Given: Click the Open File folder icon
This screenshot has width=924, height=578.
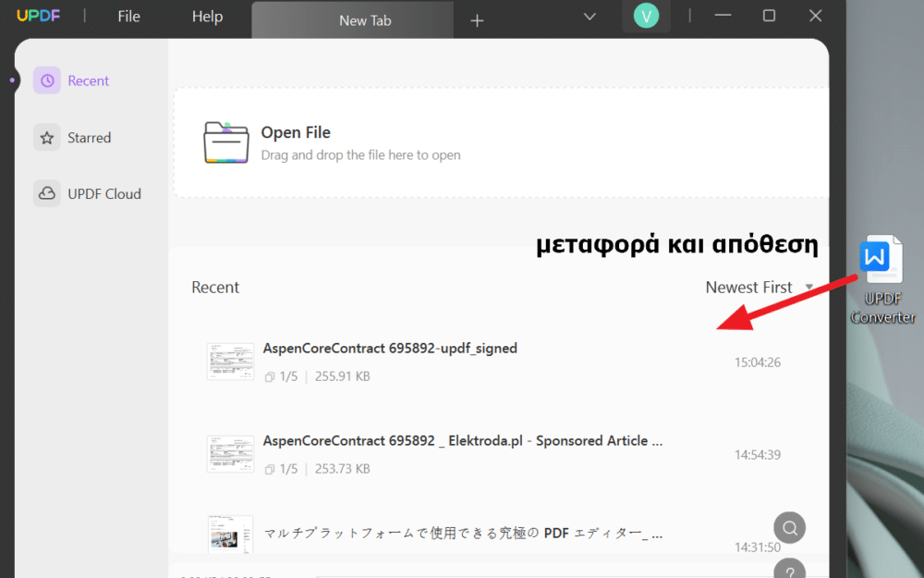Looking at the screenshot, I should click(225, 142).
